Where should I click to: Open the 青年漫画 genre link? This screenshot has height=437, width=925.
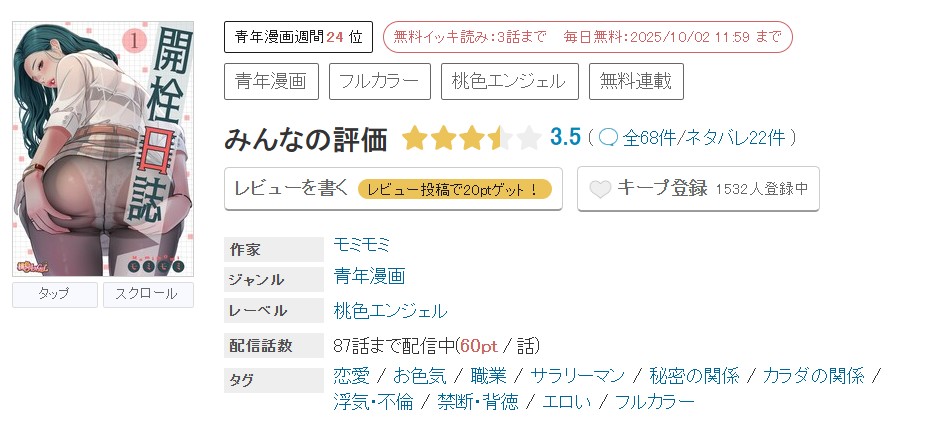coord(370,277)
